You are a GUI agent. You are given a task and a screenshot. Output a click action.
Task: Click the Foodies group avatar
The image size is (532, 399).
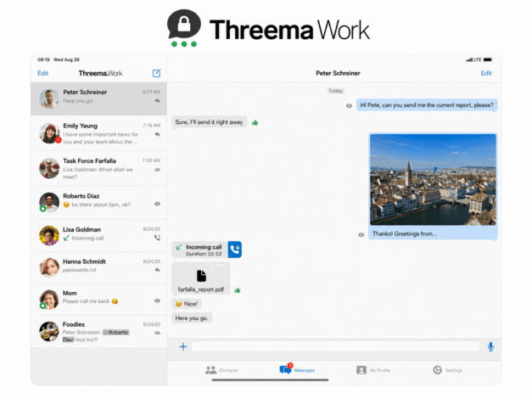point(49,331)
